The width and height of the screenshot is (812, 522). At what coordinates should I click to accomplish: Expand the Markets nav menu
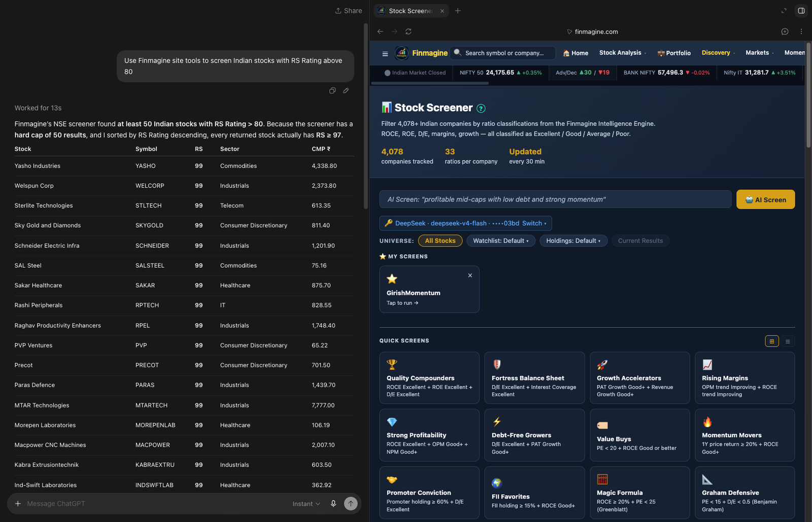[x=760, y=53]
